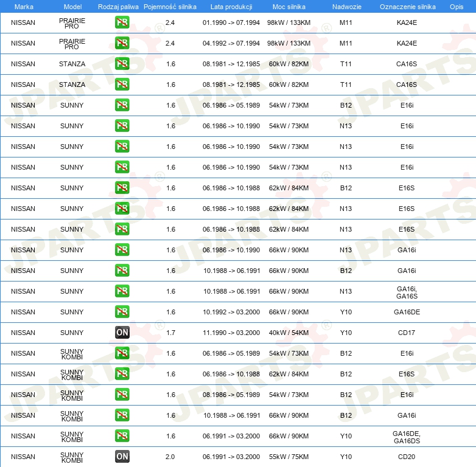Click the GA16DE, GA16DS engine cell

tap(407, 437)
